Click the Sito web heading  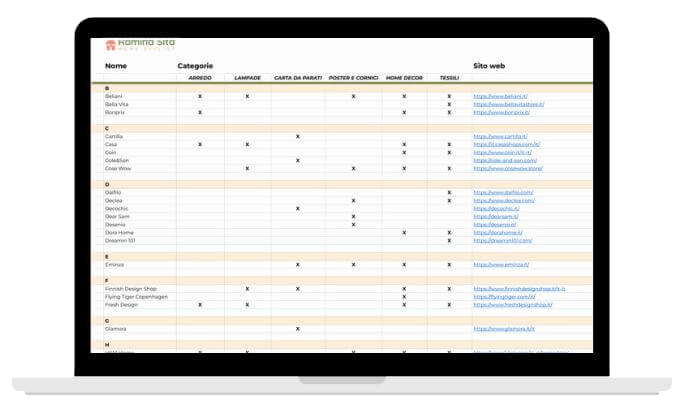[489, 66]
